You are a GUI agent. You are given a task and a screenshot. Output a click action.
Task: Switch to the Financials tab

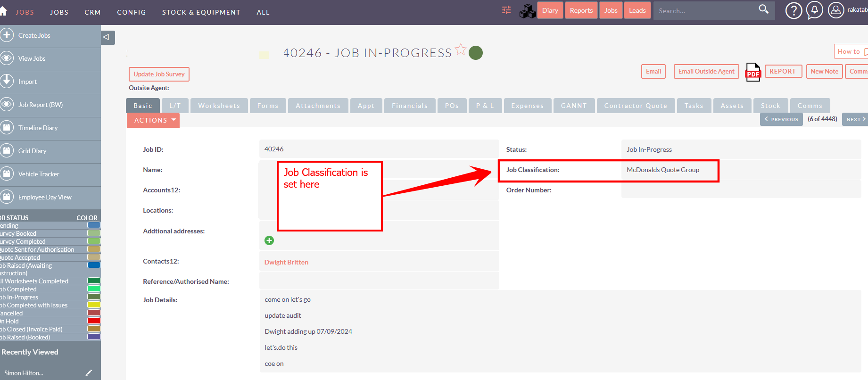[x=410, y=106]
